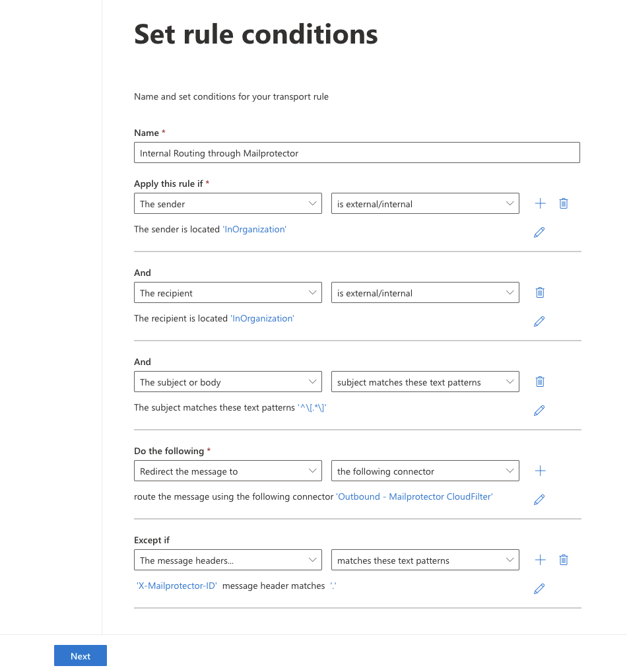Add another condition next to sender row
The height and width of the screenshot is (672, 627).
(540, 203)
